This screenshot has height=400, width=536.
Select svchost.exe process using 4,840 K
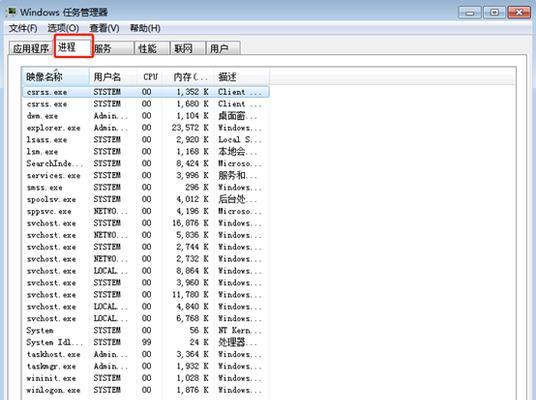[x=146, y=307]
